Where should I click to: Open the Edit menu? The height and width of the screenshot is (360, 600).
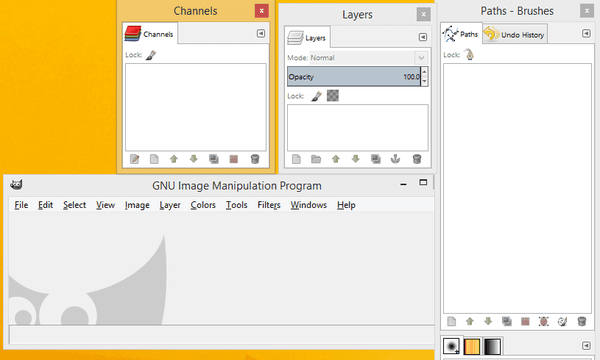pos(45,205)
